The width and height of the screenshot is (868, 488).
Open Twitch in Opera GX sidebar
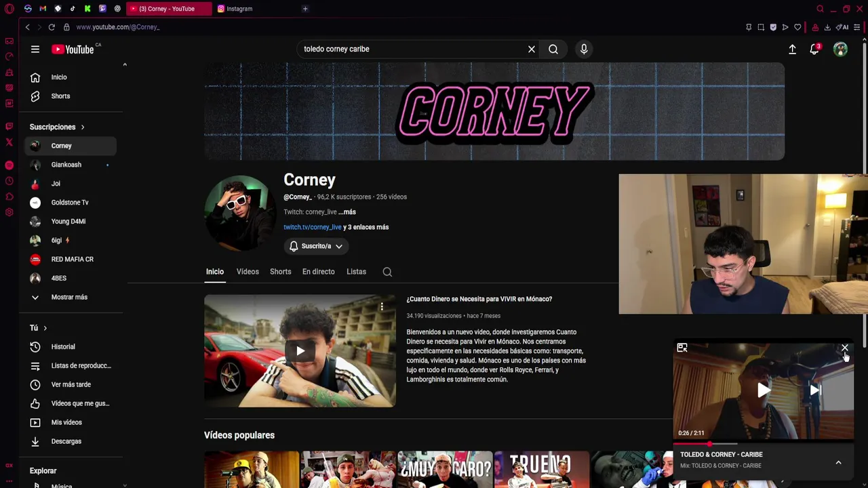pyautogui.click(x=9, y=126)
